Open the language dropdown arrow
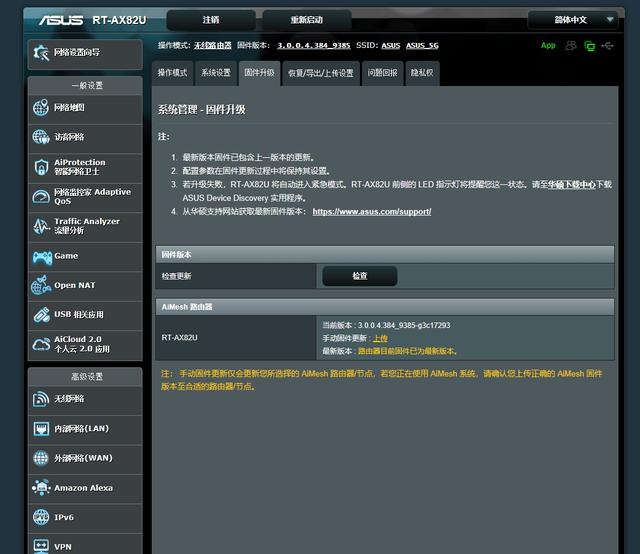 point(610,20)
